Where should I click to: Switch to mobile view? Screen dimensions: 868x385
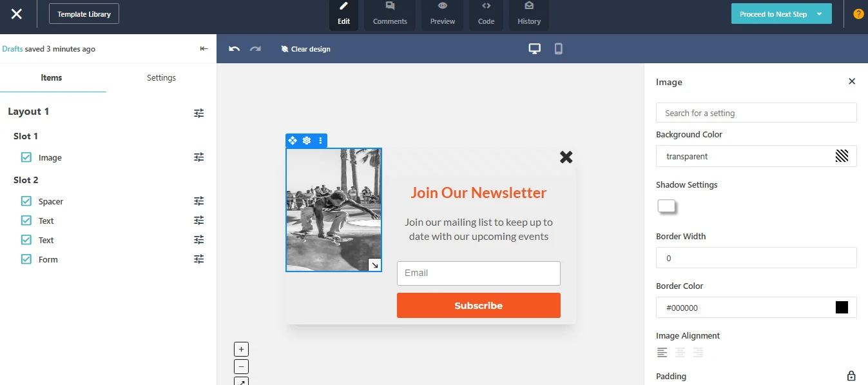pyautogui.click(x=559, y=48)
